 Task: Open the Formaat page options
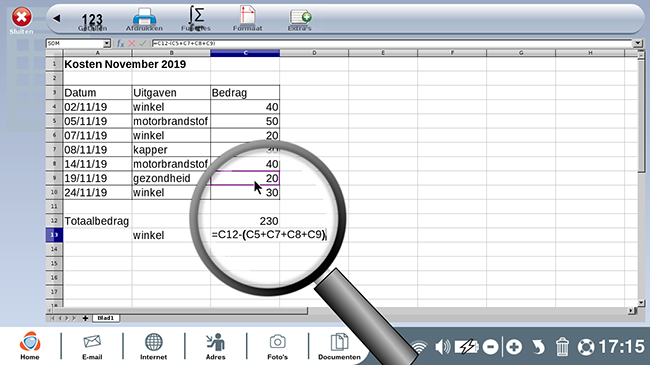coord(247,18)
